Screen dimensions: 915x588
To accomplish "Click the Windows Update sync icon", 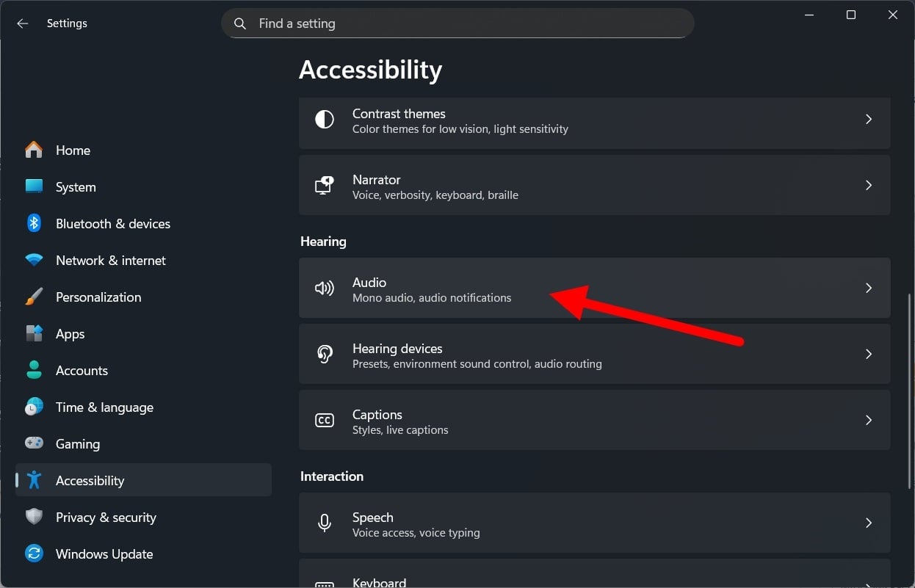I will [34, 553].
